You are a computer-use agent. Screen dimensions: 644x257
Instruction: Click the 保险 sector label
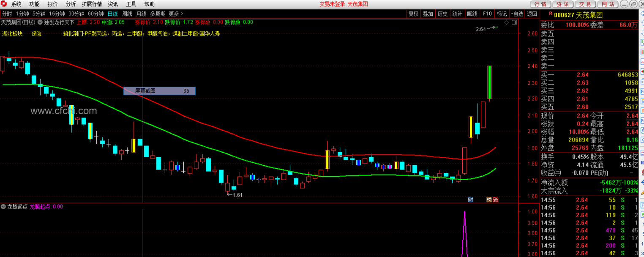point(36,33)
